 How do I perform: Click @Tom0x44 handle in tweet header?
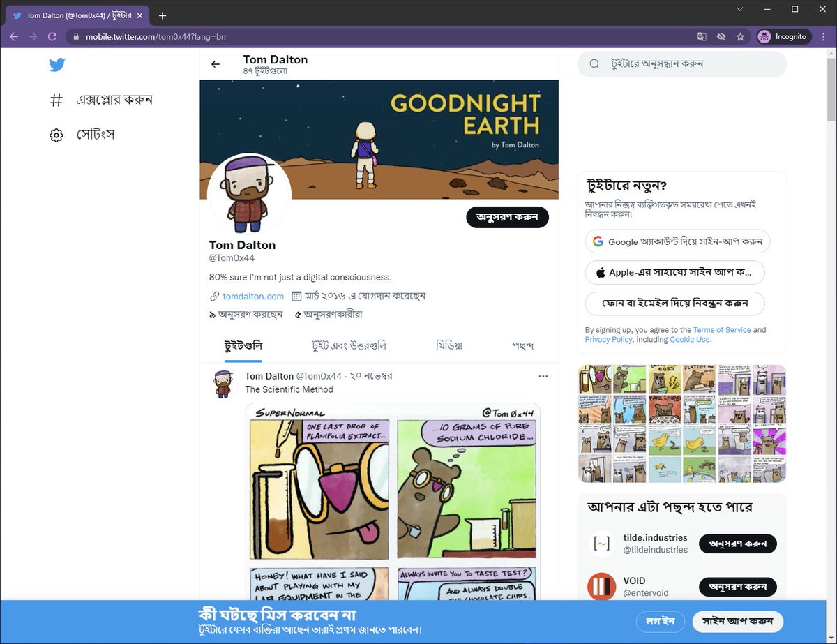[319, 376]
